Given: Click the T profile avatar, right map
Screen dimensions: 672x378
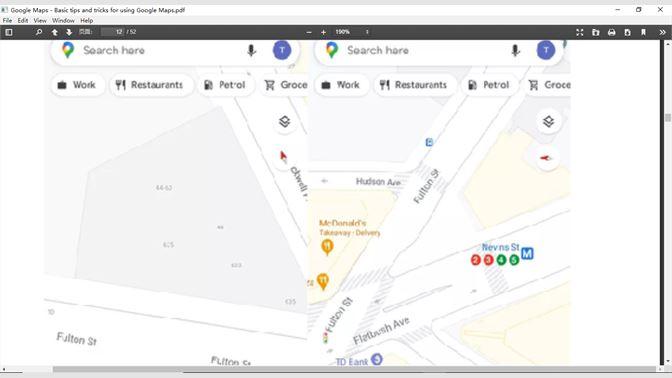Looking at the screenshot, I should coord(546,50).
